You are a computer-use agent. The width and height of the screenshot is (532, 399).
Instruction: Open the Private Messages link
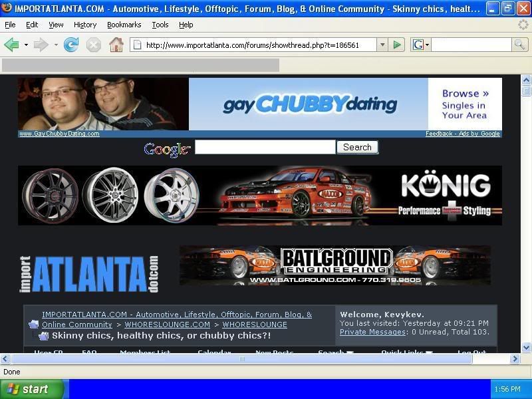click(372, 332)
